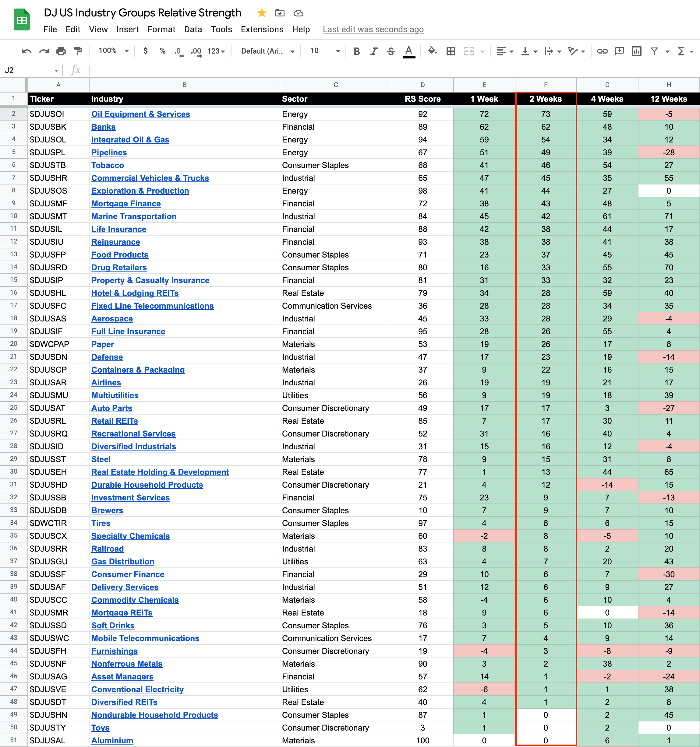This screenshot has height=747, width=700.
Task: Insert a chart using the chart icon
Action: (636, 51)
